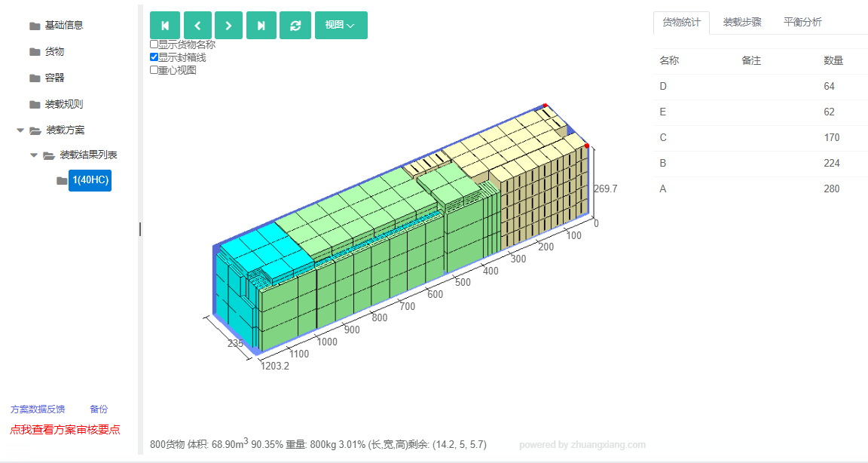
Task: Enable 显示货物名称 checkbox
Action: click(x=154, y=44)
